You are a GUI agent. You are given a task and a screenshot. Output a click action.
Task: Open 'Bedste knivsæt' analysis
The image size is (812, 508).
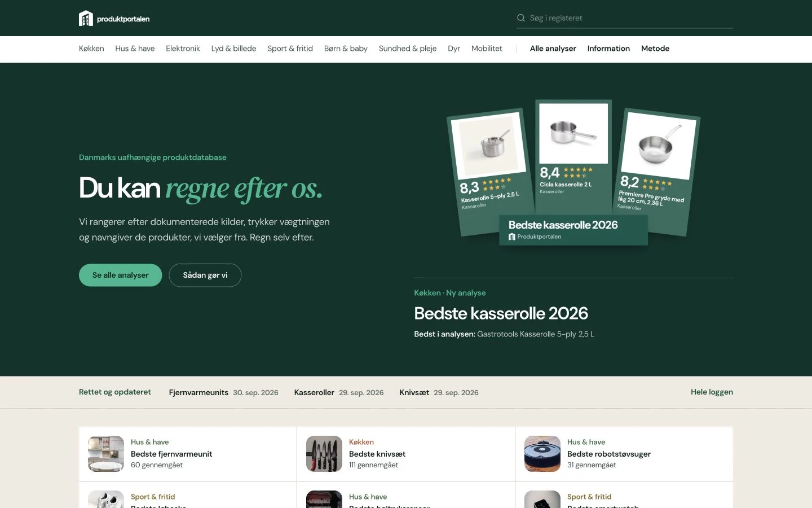[x=377, y=454]
